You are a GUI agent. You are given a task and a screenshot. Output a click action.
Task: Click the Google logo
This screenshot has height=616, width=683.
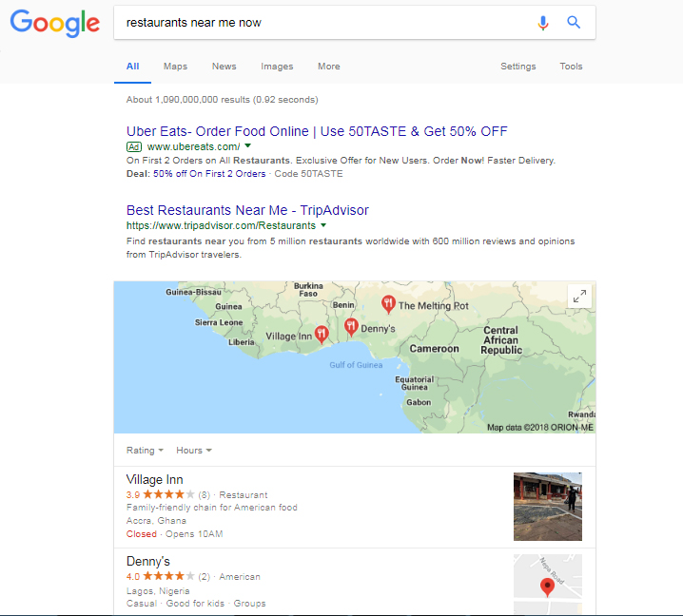55,24
